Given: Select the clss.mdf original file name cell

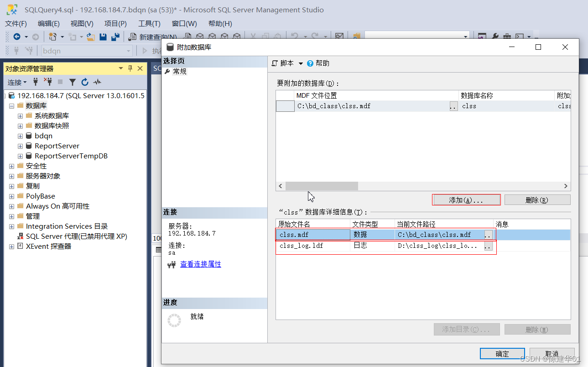Looking at the screenshot, I should (314, 235).
